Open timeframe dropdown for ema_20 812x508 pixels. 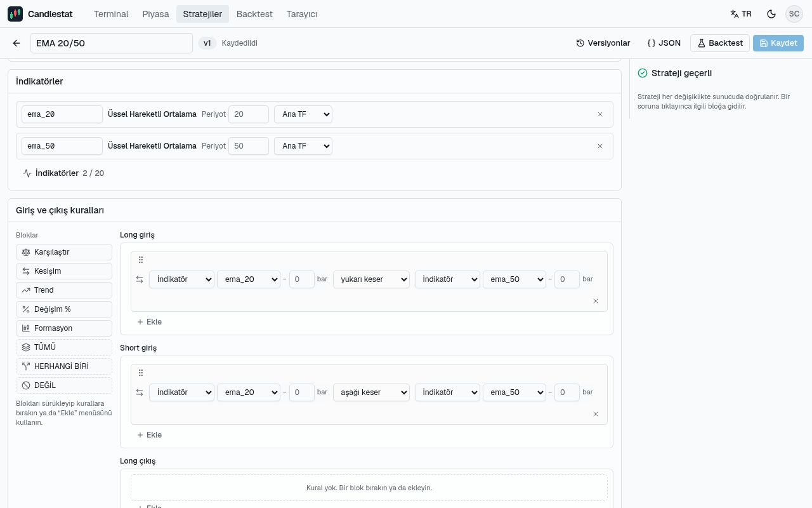[x=303, y=114]
